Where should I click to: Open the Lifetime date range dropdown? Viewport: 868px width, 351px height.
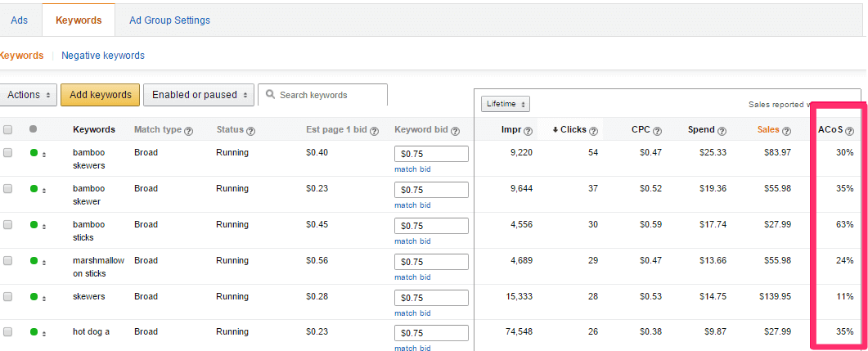pyautogui.click(x=506, y=104)
